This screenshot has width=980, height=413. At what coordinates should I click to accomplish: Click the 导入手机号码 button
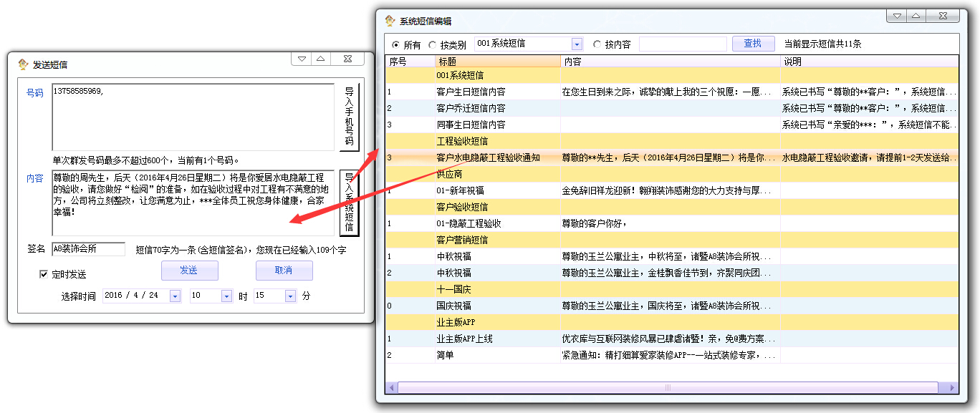coord(349,116)
